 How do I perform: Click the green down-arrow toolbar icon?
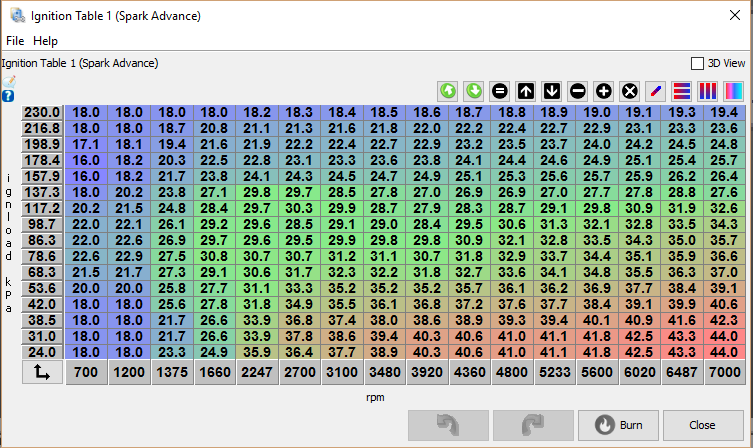[474, 91]
